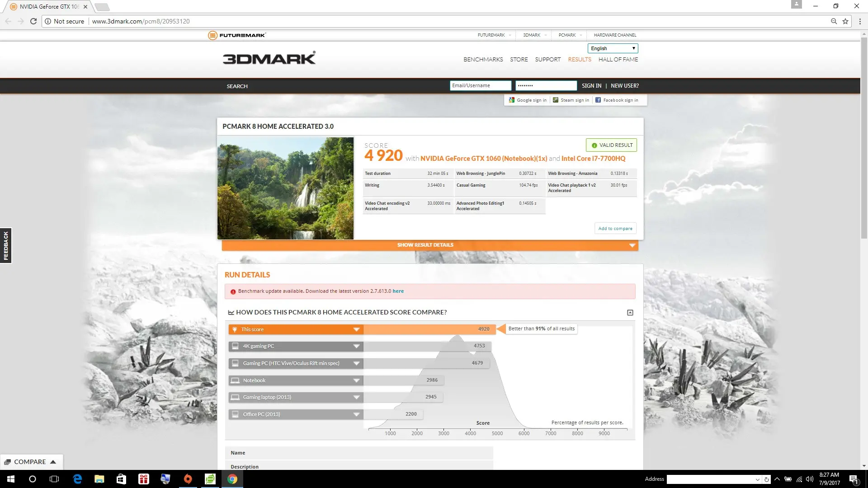Open Task View in taskbar
Viewport: 868px width, 488px height.
[54, 479]
